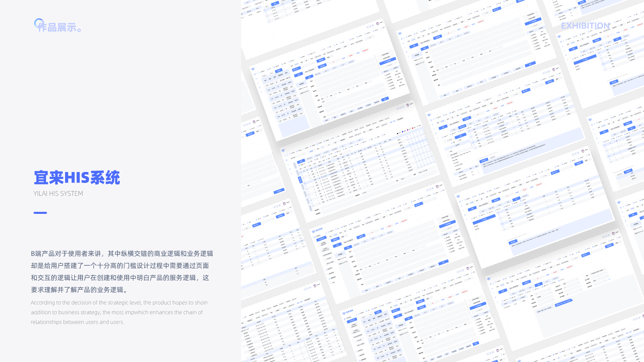Click the blue legend square in the grid mockup
The height and width of the screenshot is (362, 644).
(402, 132)
